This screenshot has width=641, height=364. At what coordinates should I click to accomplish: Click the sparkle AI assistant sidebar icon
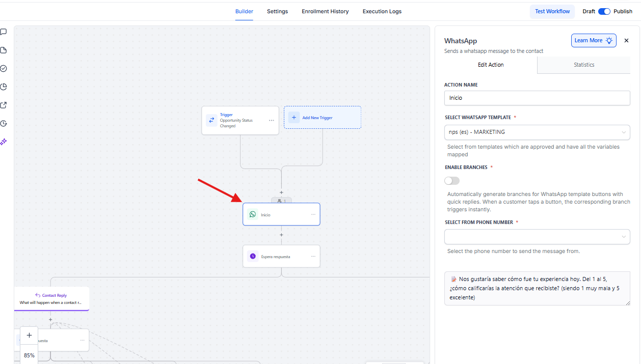coord(4,142)
